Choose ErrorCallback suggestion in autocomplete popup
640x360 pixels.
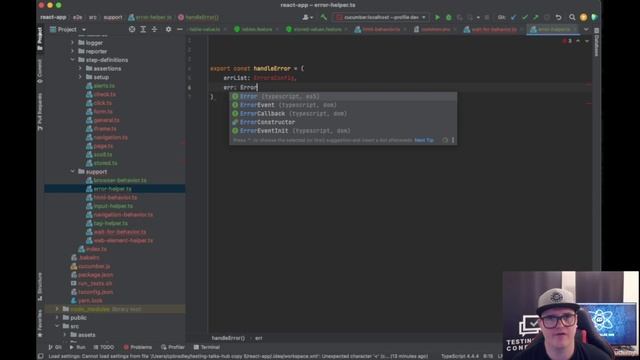click(x=343, y=113)
